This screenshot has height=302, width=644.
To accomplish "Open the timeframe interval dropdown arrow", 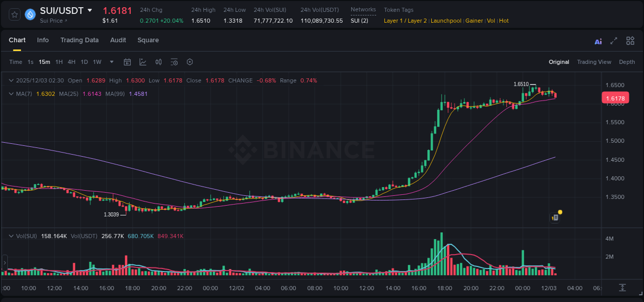I will (111, 62).
